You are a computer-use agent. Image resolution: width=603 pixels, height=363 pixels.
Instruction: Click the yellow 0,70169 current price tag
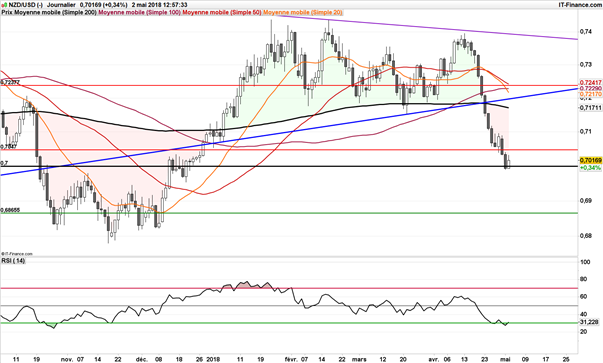pyautogui.click(x=590, y=160)
